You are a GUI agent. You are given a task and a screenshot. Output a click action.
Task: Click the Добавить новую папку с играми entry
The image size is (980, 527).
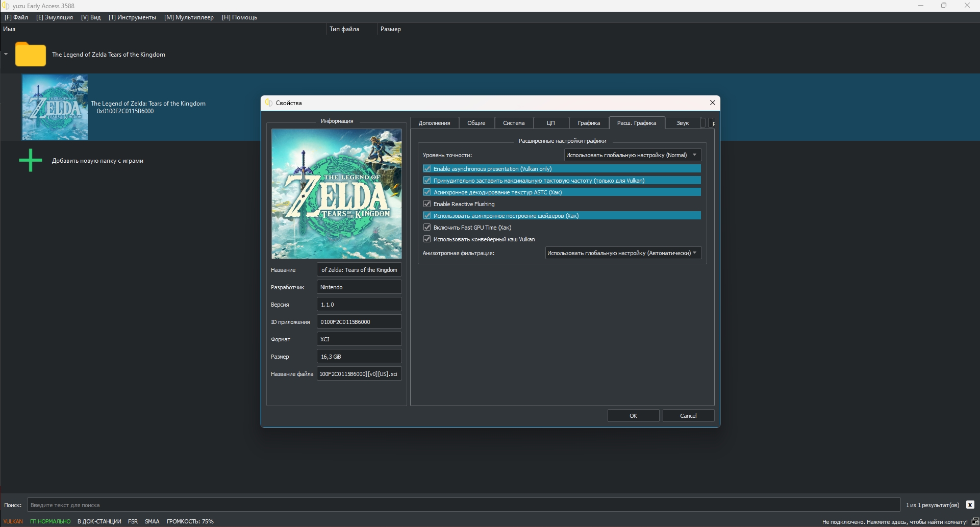tap(97, 160)
